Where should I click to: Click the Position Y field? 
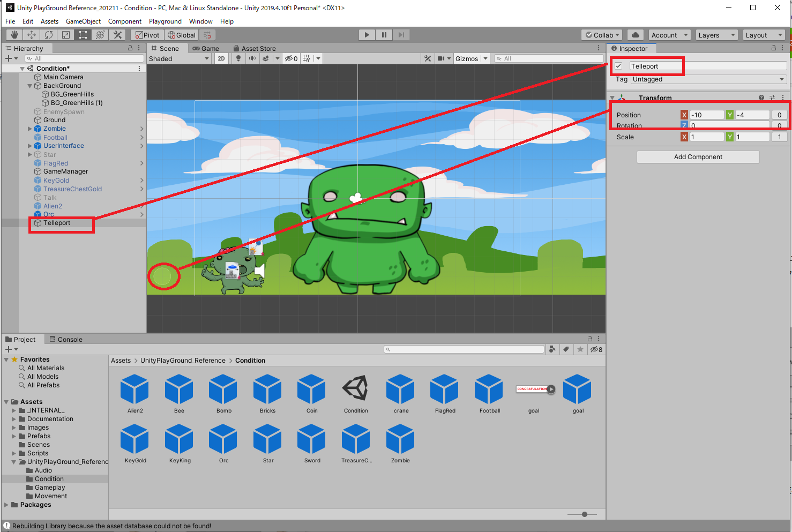point(752,115)
